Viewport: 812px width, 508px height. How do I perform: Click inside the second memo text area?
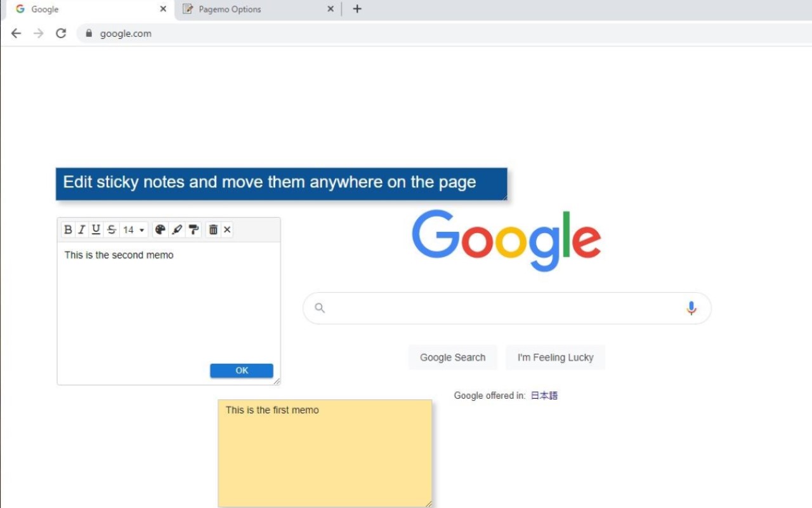pyautogui.click(x=169, y=302)
